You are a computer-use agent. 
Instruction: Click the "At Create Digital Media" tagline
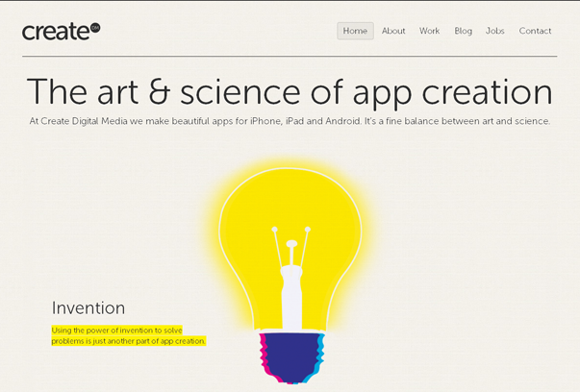pos(290,121)
